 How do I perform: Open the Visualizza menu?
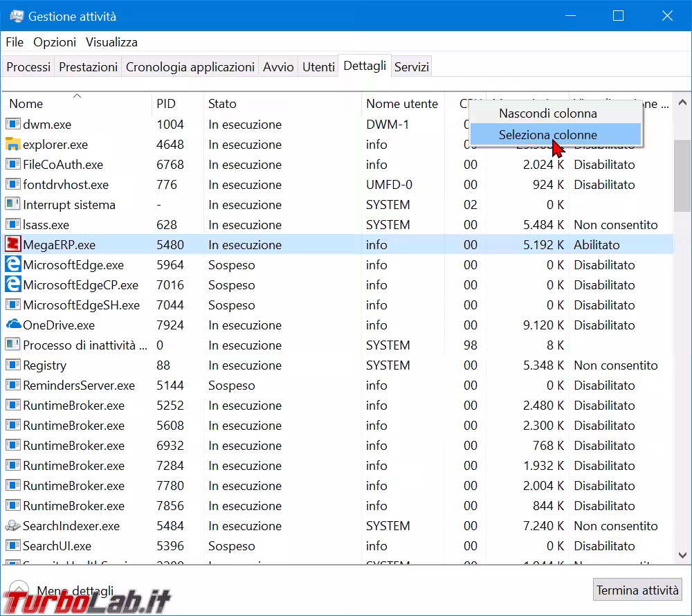pyautogui.click(x=111, y=42)
